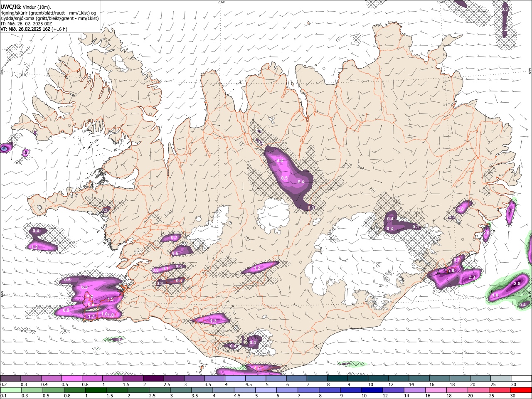The width and height of the screenshot is (532, 399).
Task: Click the 2.5 swatch in the lower legend row
Action: pos(159,390)
